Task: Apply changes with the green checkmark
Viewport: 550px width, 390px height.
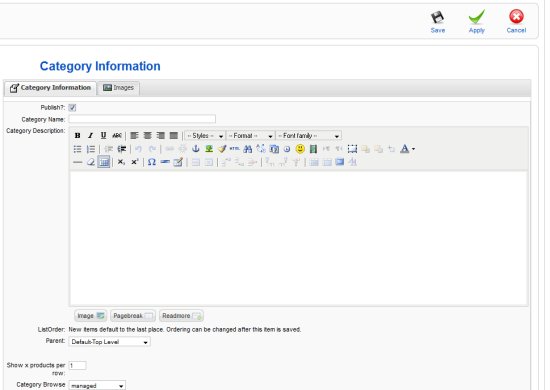Action: click(x=476, y=17)
